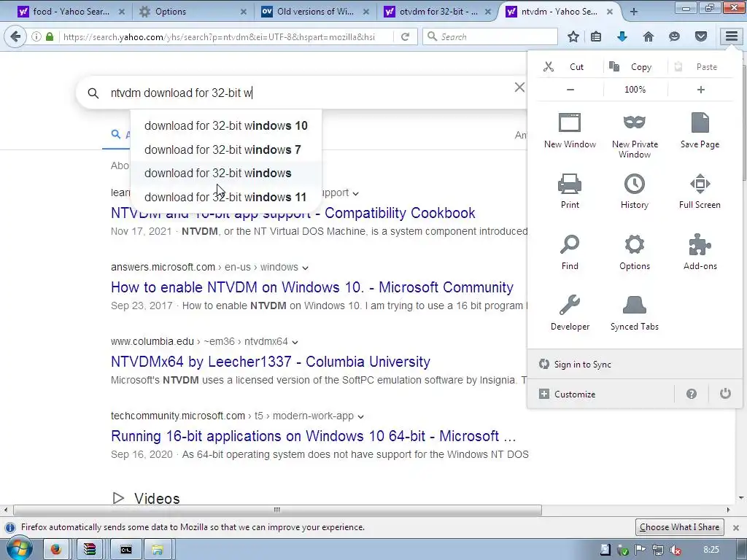
Task: Open the Developer wrench menu
Action: [570, 313]
